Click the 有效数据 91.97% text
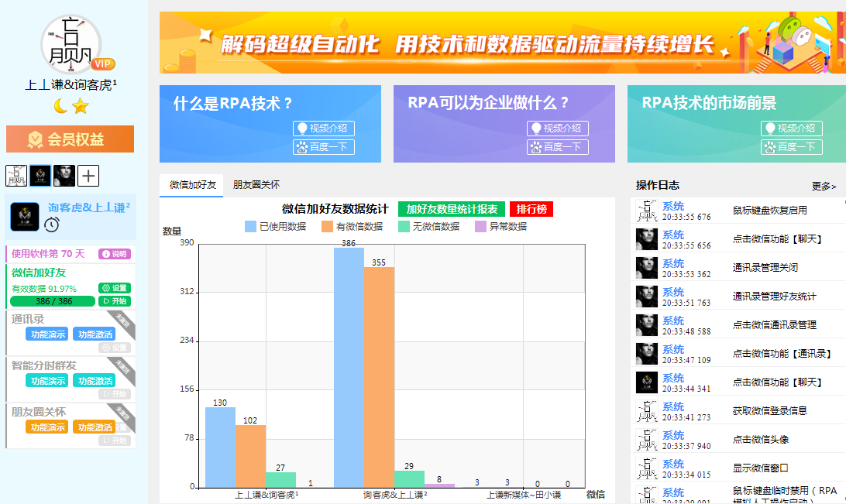 tap(43, 288)
